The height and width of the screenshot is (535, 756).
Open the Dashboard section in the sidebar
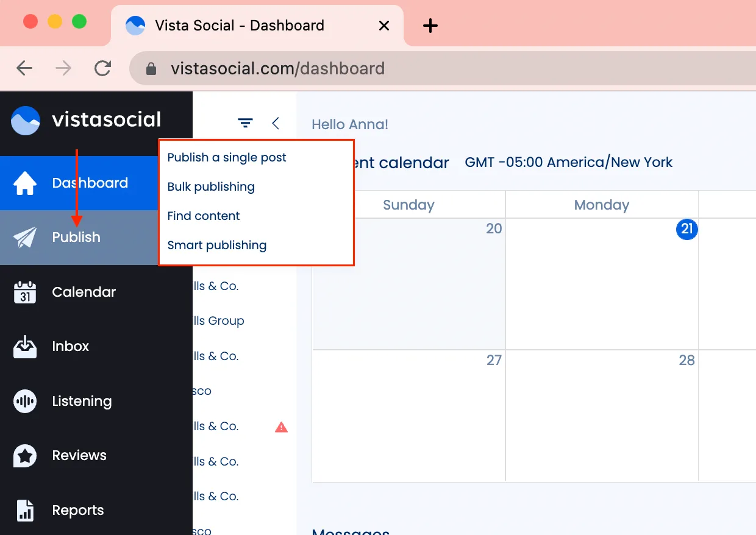(x=89, y=183)
